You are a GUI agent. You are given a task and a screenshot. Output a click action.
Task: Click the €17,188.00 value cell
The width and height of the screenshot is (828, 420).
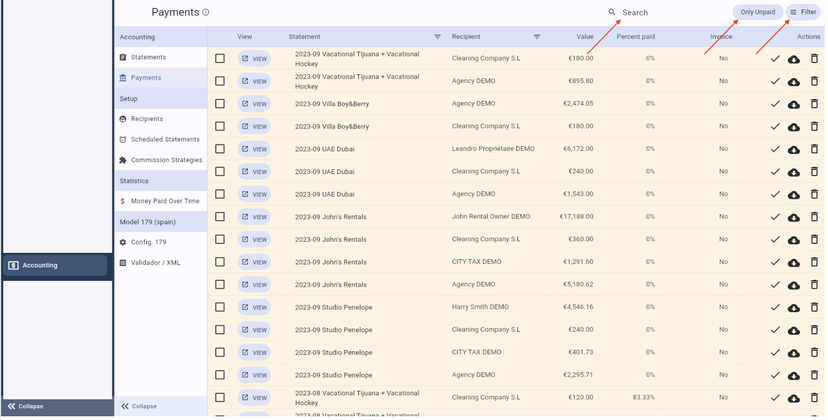click(x=577, y=217)
